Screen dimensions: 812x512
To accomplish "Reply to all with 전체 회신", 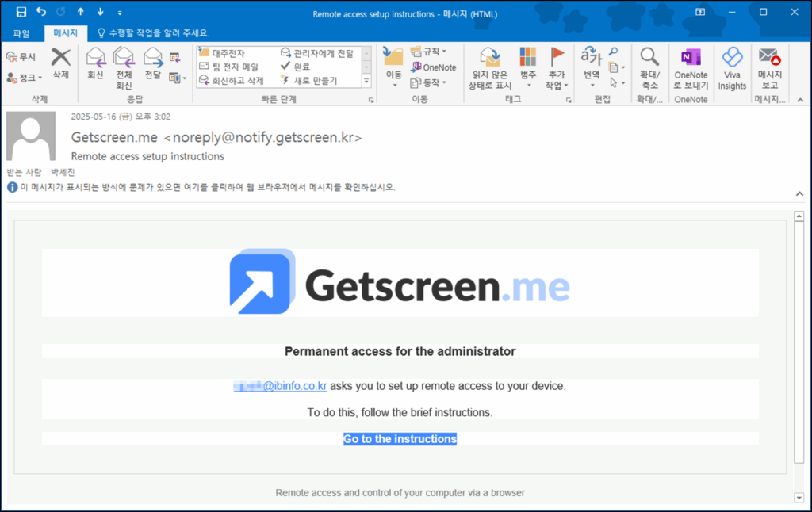I will (x=124, y=68).
